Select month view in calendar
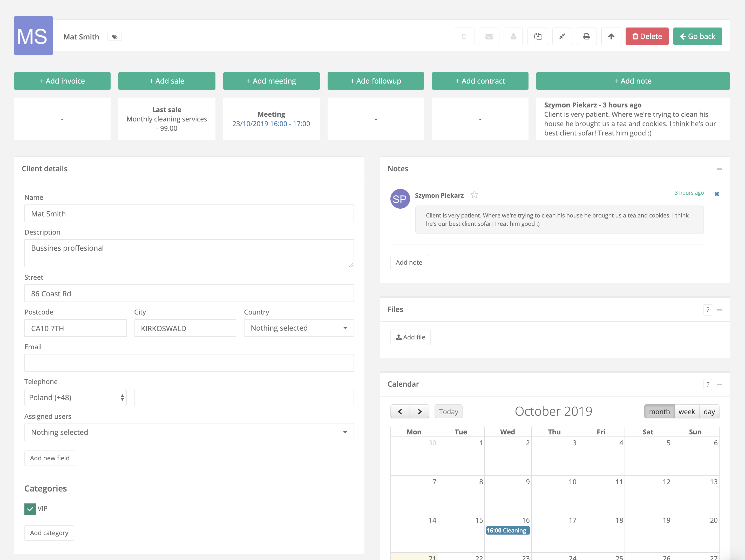Viewport: 745px width, 560px height. pos(659,411)
